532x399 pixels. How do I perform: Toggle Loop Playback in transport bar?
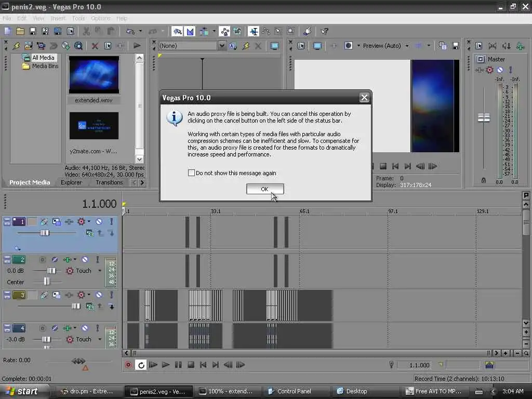point(141,365)
